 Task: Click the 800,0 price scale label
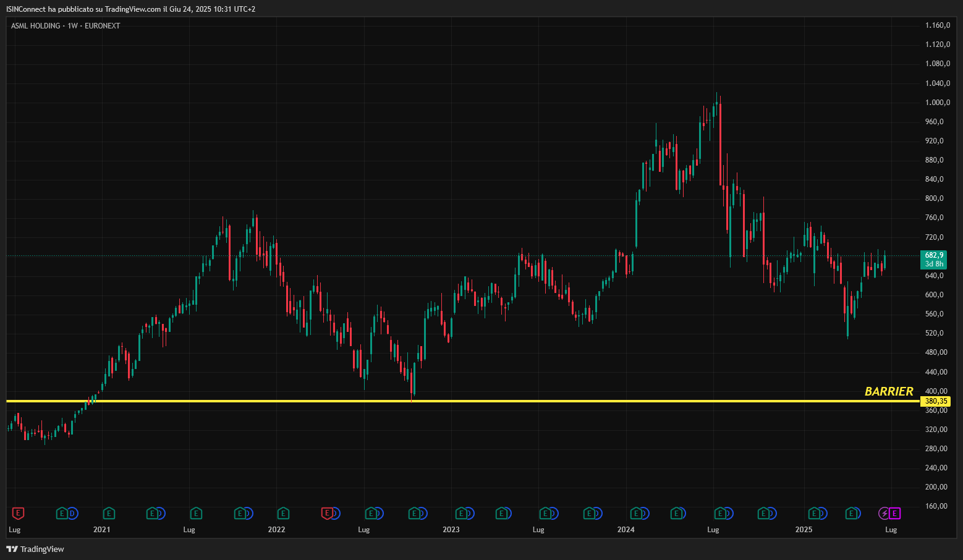(x=935, y=198)
